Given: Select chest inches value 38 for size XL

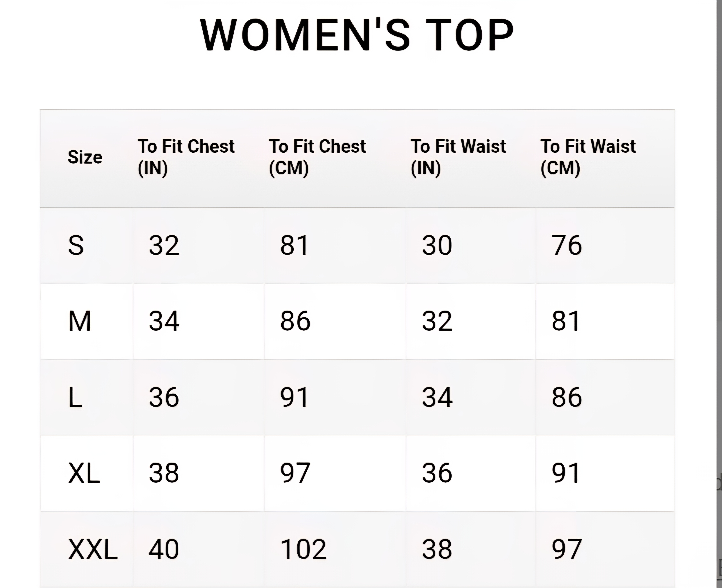Looking at the screenshot, I should click(164, 473).
